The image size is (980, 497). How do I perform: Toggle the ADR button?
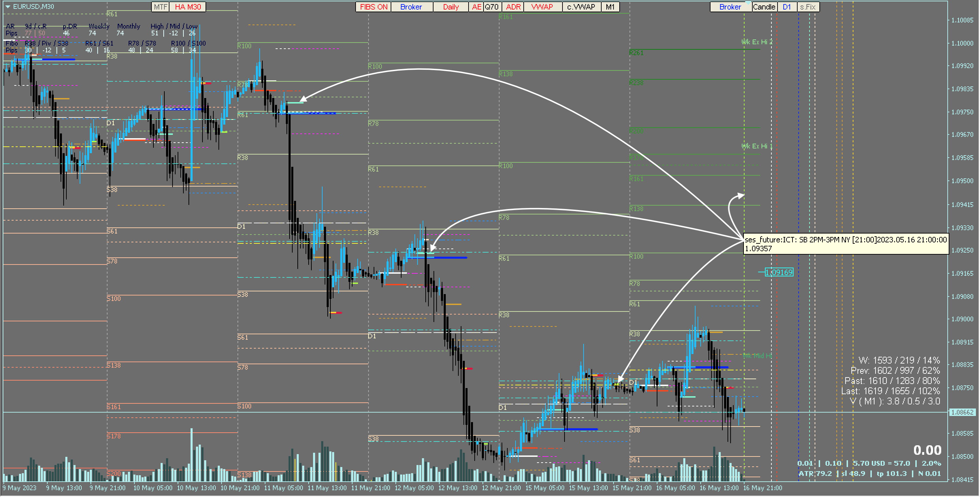pos(513,7)
